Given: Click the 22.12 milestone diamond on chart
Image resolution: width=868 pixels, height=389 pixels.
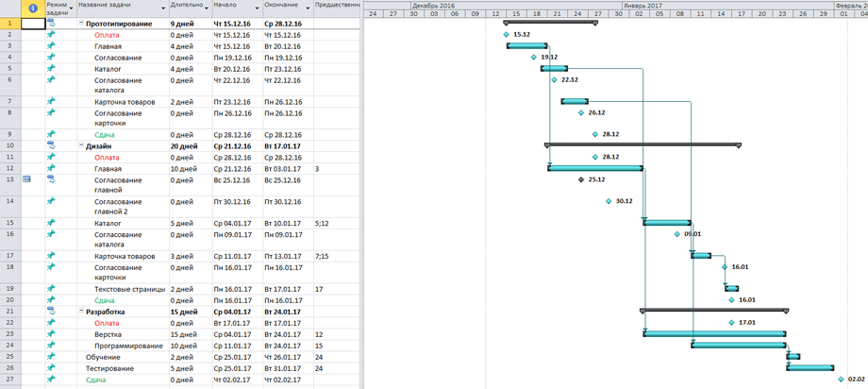Looking at the screenshot, I should coord(554,80).
